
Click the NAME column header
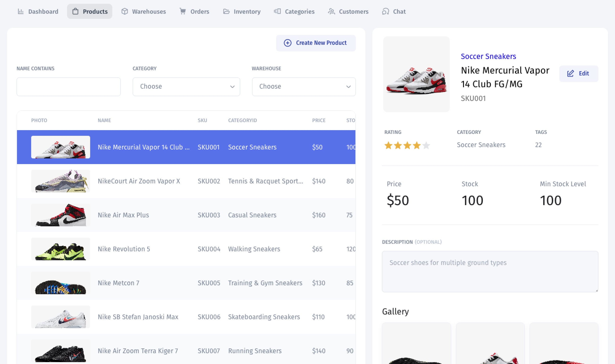point(104,120)
